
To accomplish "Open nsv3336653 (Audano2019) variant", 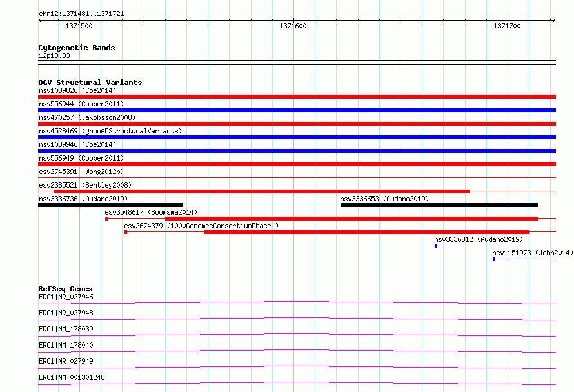I will click(x=384, y=199).
